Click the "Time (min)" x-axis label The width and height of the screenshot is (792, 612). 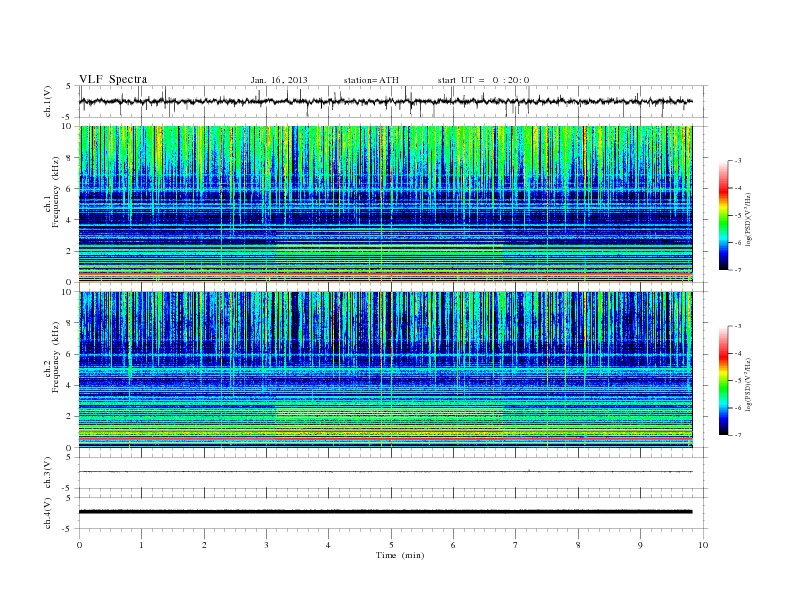coord(400,555)
